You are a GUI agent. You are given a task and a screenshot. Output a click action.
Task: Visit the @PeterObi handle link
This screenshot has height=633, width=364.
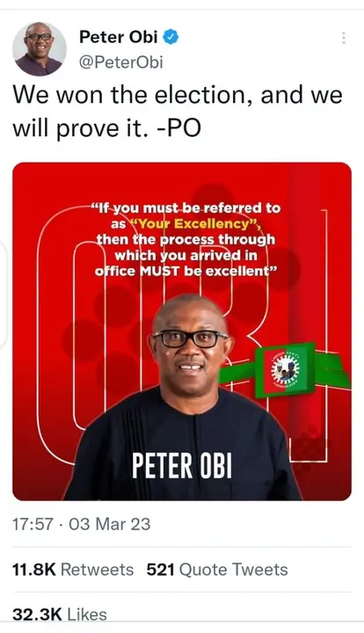[x=120, y=62]
